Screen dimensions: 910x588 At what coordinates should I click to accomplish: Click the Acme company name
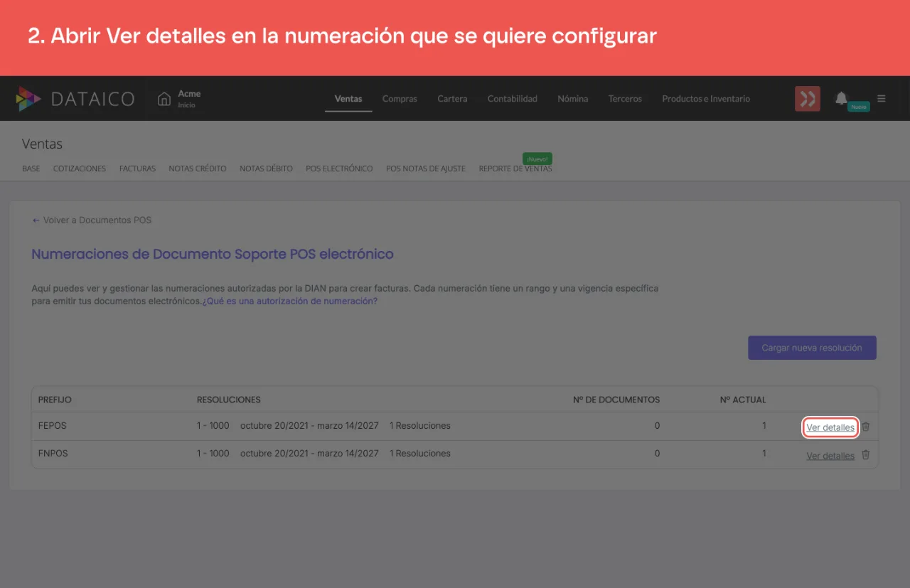(x=189, y=94)
